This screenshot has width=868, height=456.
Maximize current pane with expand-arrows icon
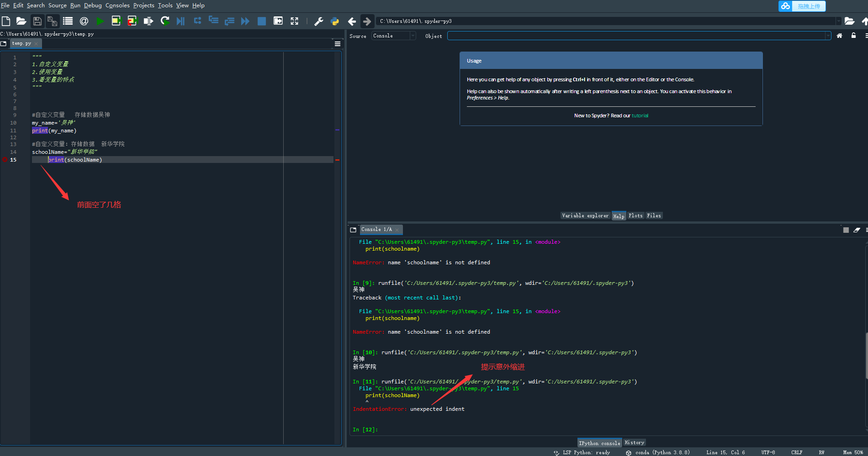click(x=294, y=21)
